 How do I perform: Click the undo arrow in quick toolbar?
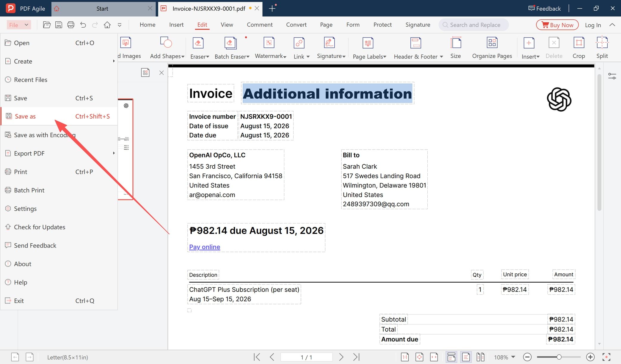coord(83,25)
